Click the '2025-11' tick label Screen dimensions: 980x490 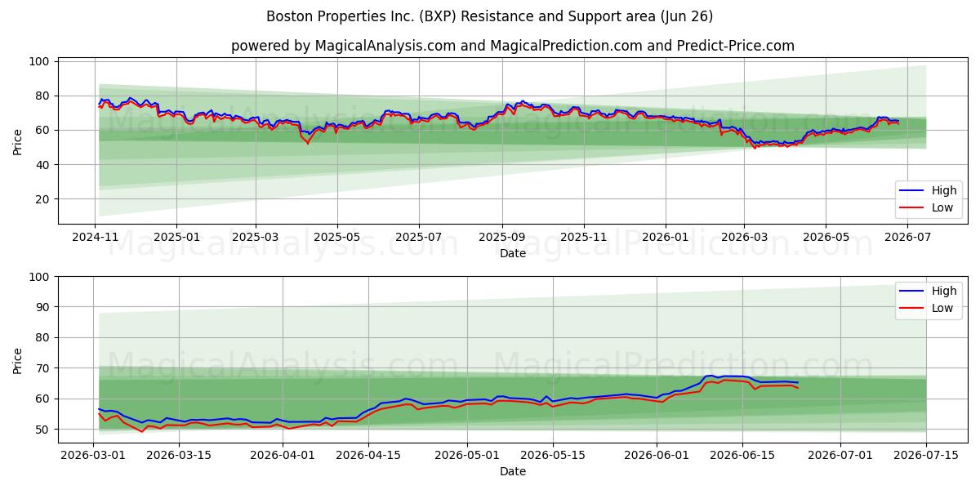pyautogui.click(x=584, y=237)
